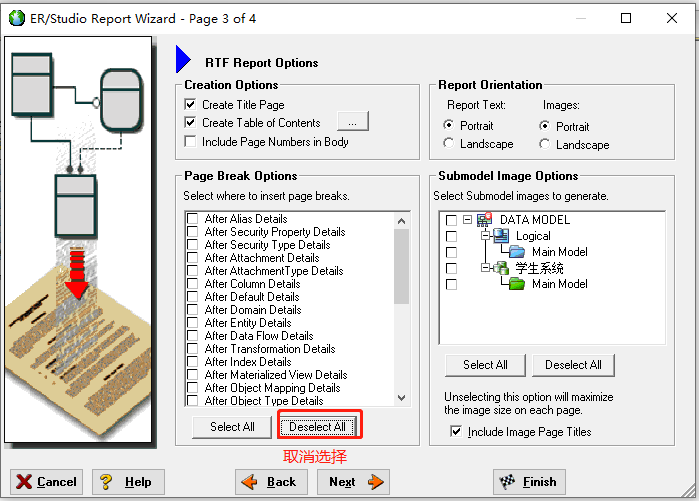Click Select All under Page Break Options

(x=232, y=427)
